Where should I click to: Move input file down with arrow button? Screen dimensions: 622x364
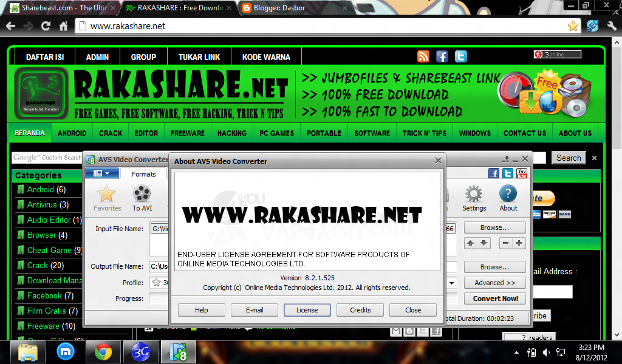(x=484, y=243)
